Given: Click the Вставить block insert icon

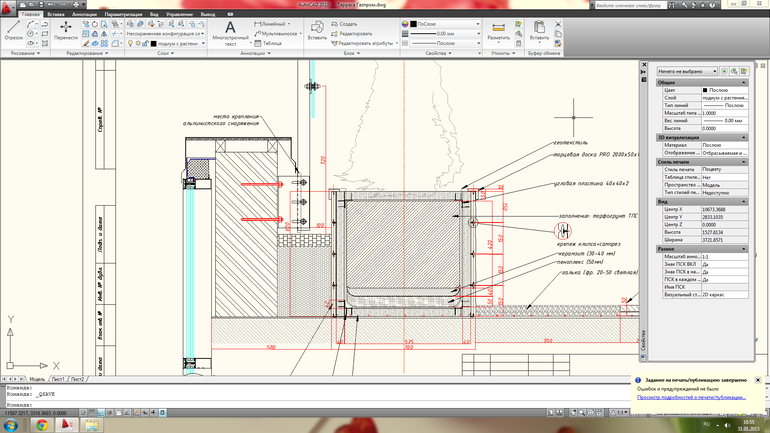Looking at the screenshot, I should pyautogui.click(x=316, y=29).
